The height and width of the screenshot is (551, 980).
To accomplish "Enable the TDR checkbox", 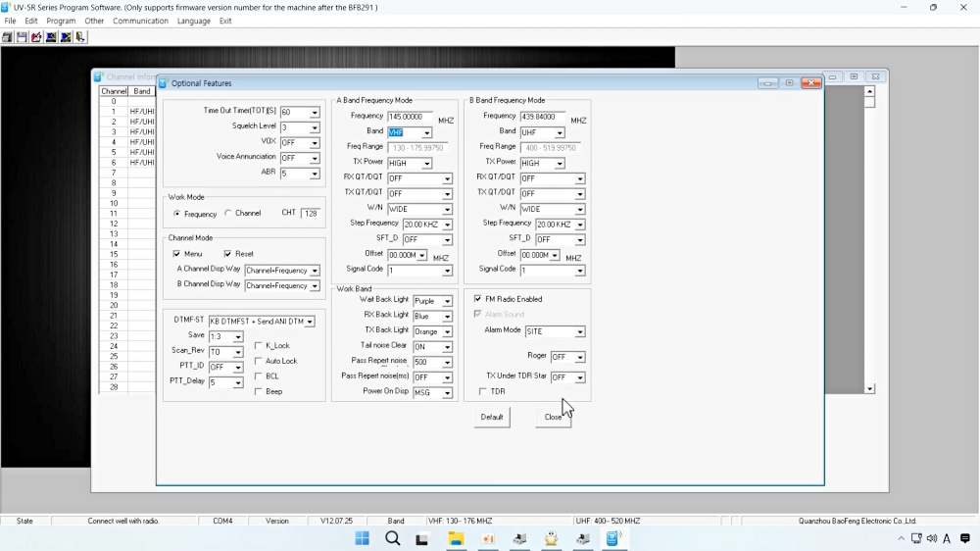I will click(x=482, y=391).
